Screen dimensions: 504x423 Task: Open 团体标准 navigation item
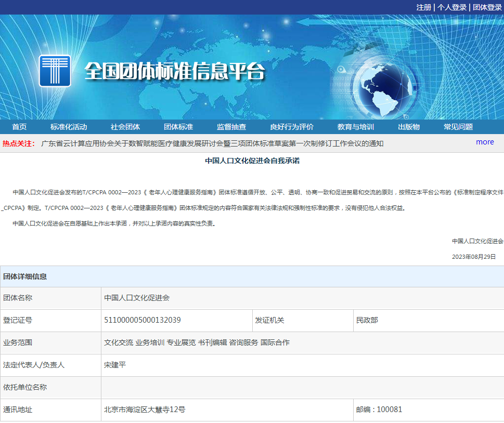(178, 127)
